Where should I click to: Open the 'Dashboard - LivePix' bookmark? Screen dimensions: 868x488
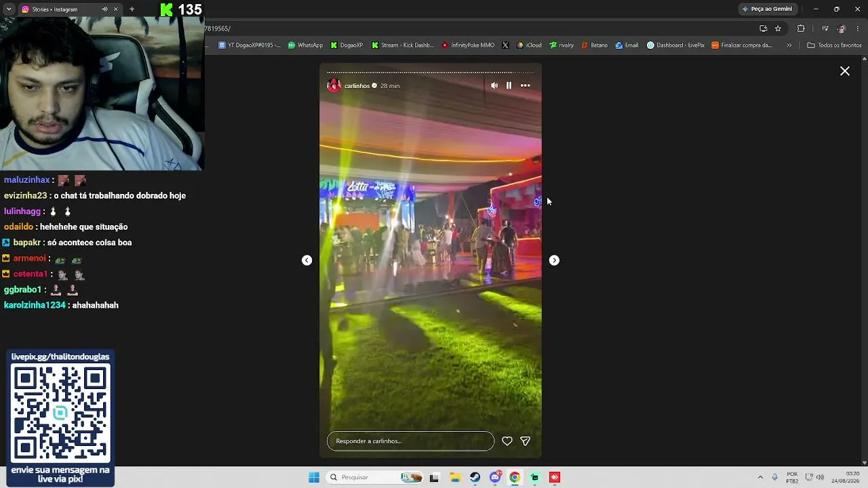(675, 45)
